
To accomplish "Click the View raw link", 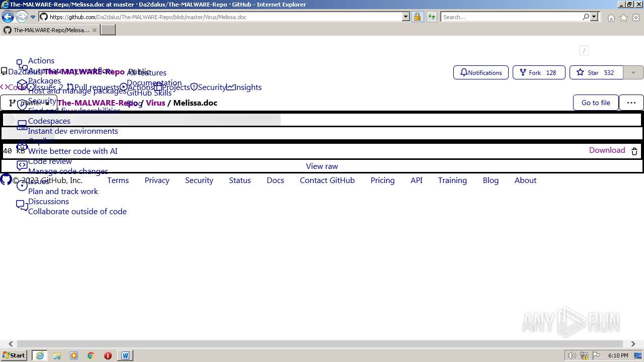I will pos(322,166).
